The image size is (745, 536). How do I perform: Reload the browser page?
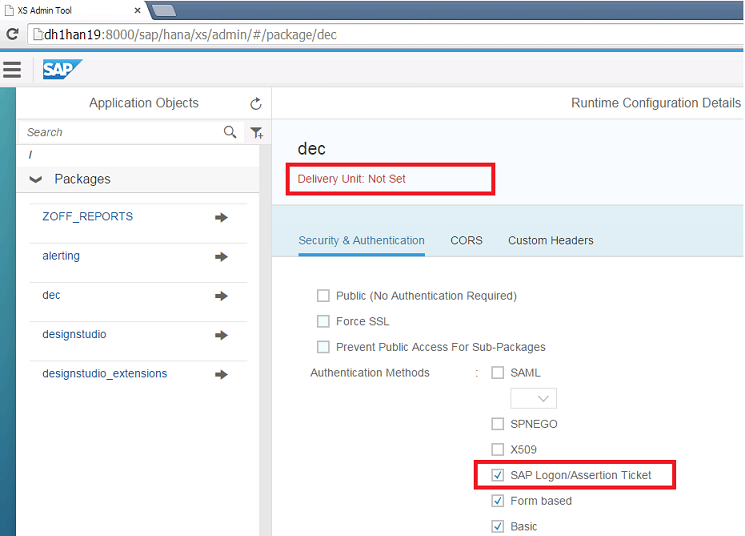[x=12, y=34]
